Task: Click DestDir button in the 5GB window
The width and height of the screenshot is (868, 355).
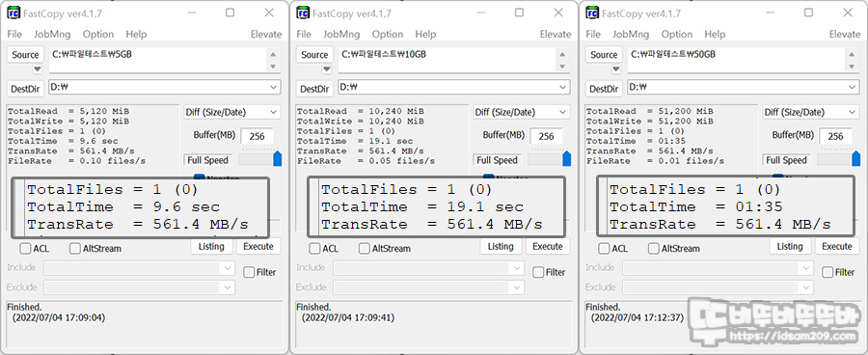Action: 25,89
